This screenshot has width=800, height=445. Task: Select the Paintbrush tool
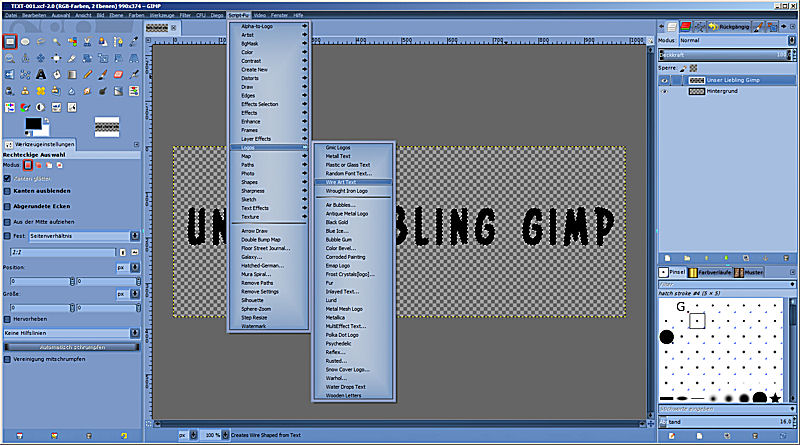(x=103, y=75)
